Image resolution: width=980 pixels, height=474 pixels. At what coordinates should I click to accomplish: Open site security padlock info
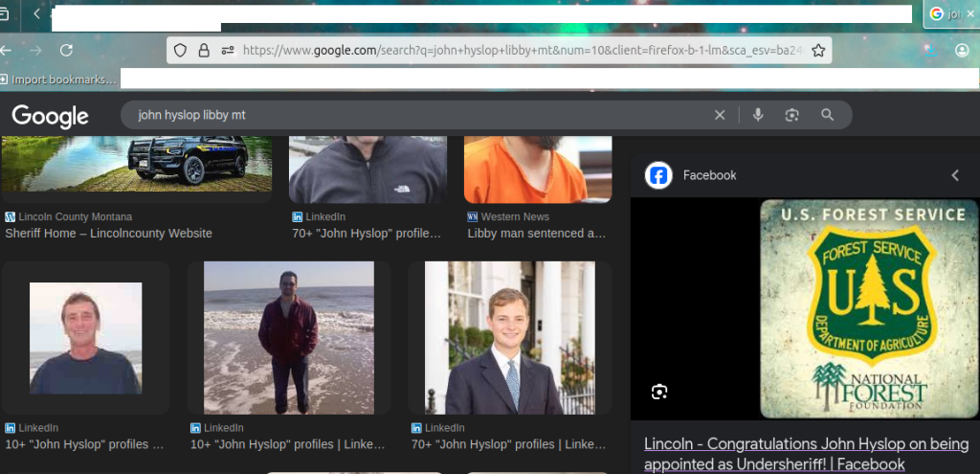[x=204, y=50]
